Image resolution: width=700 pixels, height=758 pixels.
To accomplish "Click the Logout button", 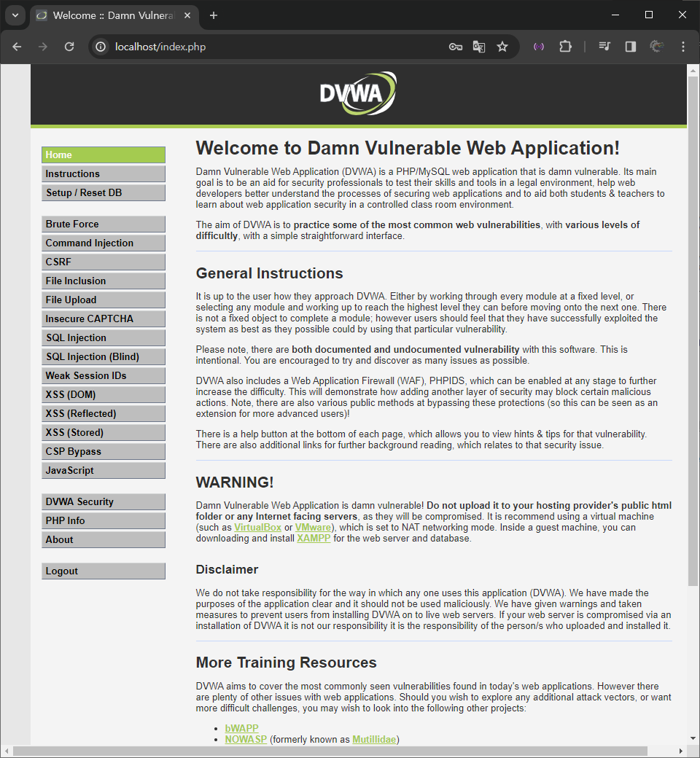I will click(x=104, y=571).
